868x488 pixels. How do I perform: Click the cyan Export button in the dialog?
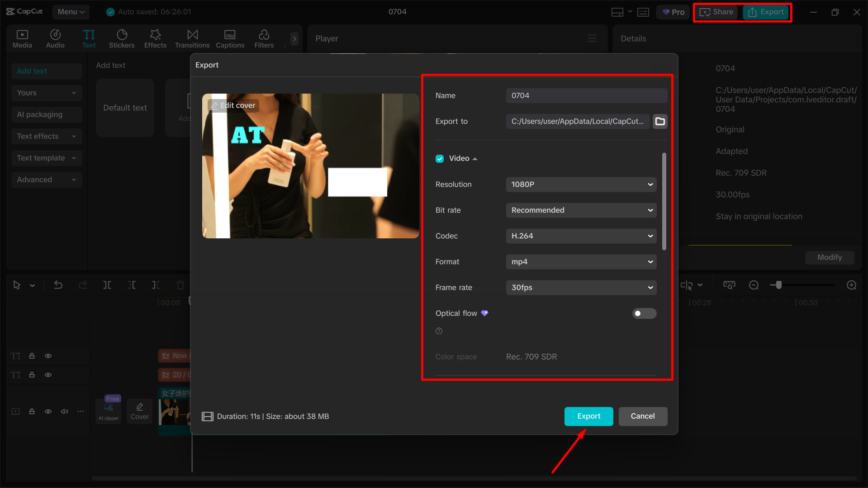tap(588, 417)
